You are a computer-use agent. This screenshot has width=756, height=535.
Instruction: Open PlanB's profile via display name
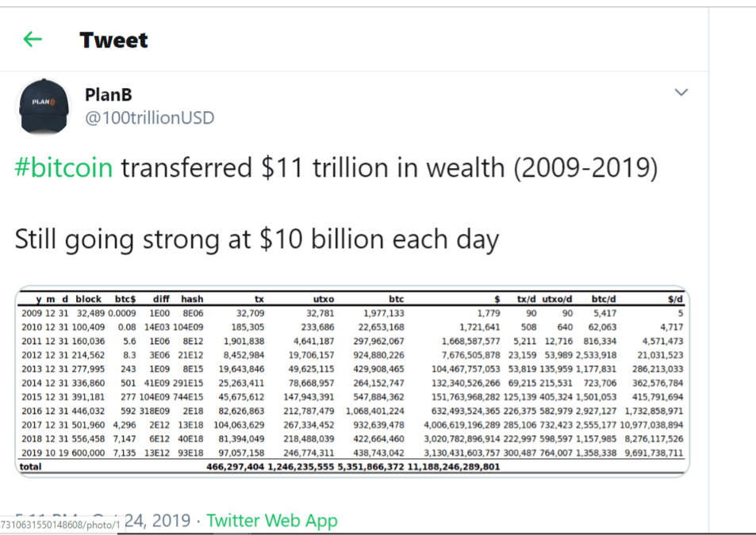coord(109,94)
